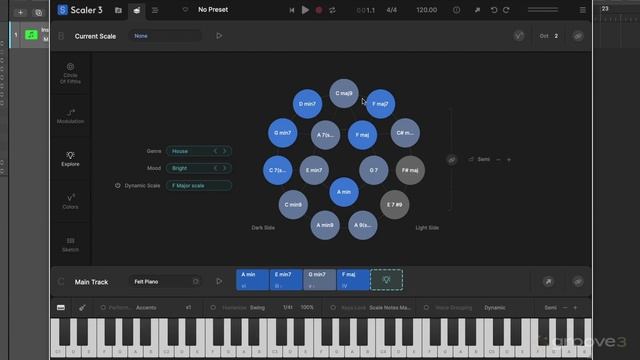Switch to the guitar view icon
Viewport: 640px width, 360px height.
[x=82, y=308]
